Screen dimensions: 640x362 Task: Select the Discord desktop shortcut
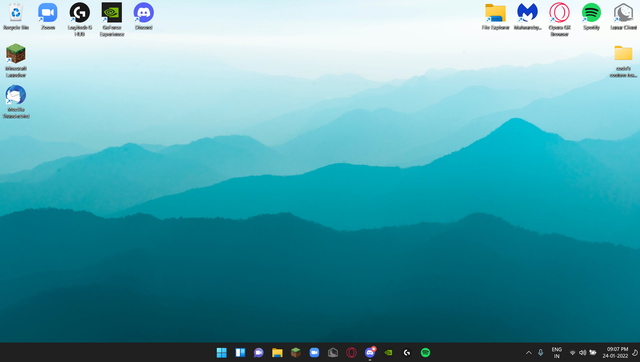[x=144, y=17]
